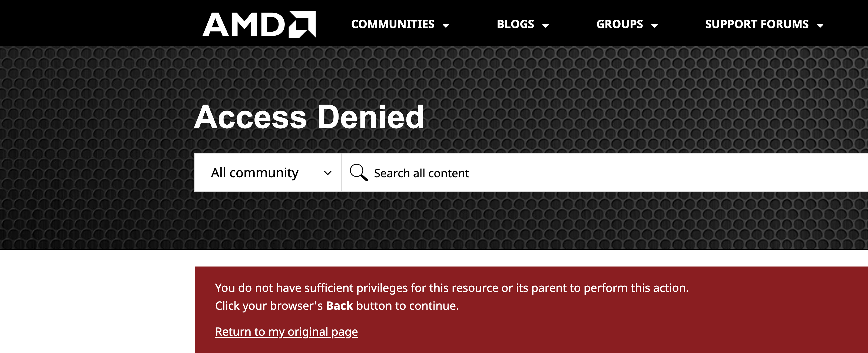
Task: Click the Access Denied heading
Action: [309, 117]
